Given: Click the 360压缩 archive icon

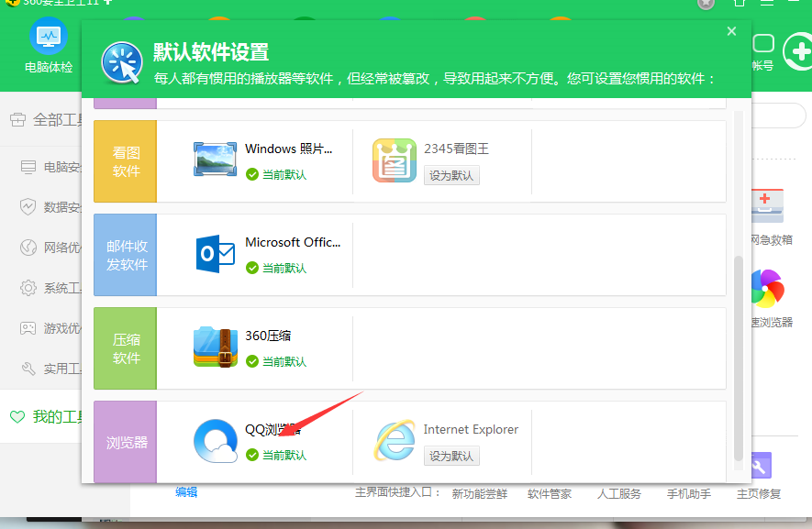Looking at the screenshot, I should 216,347.
